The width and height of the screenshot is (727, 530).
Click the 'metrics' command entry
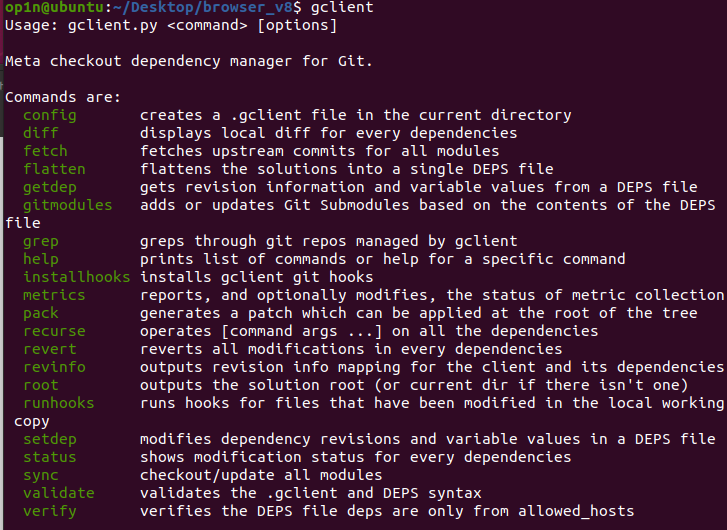[x=54, y=295]
